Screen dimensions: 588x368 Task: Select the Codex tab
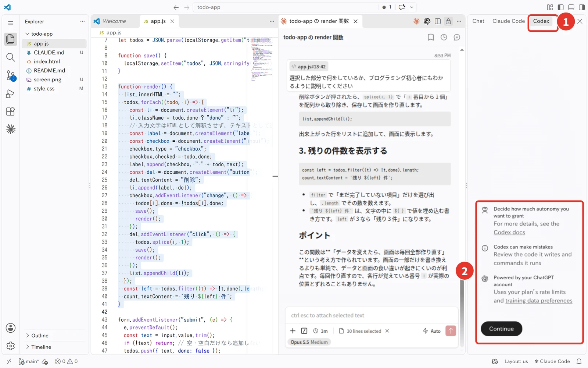[541, 21]
